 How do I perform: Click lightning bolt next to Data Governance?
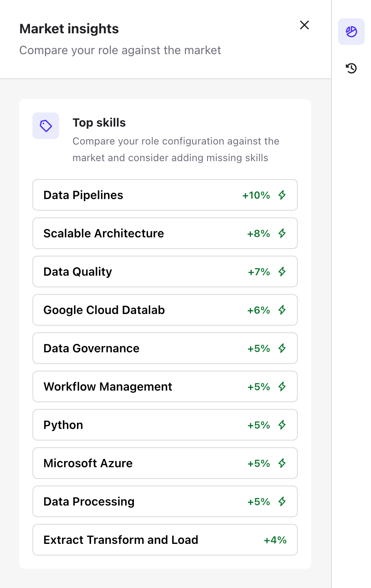pos(282,348)
